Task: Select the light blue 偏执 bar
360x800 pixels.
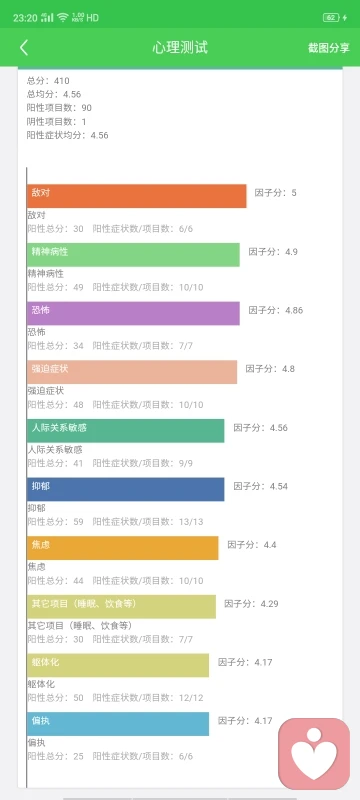Action: point(118,724)
